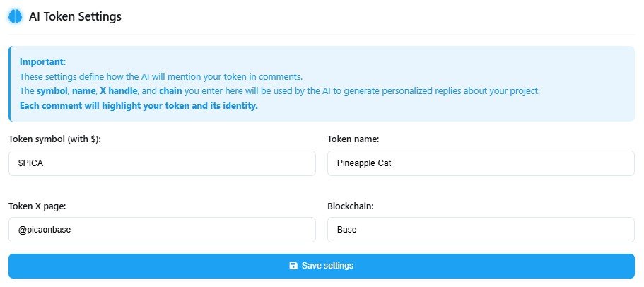Click the floppy disk icon on Save button
644x287 pixels.
click(293, 266)
